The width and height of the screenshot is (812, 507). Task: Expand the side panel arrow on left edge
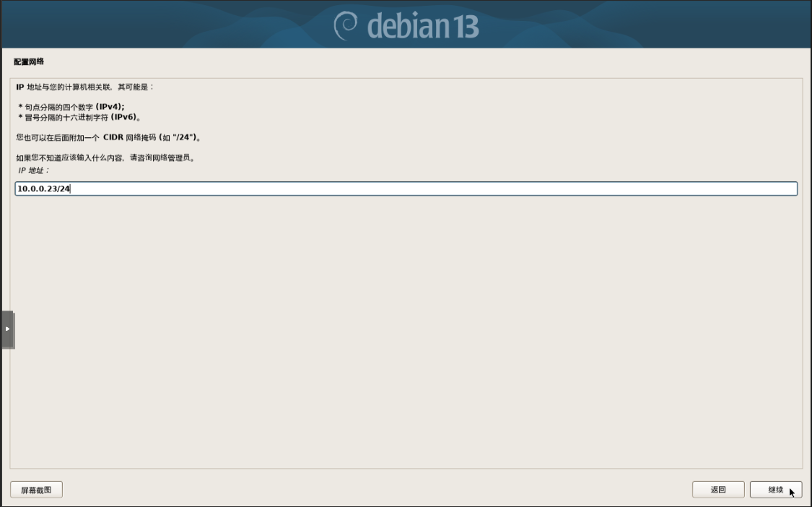[7, 329]
